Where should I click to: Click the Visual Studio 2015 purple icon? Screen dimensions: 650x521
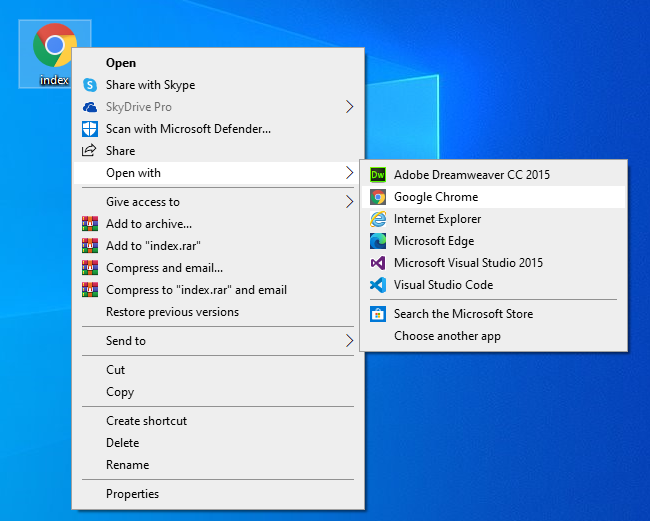click(x=378, y=263)
